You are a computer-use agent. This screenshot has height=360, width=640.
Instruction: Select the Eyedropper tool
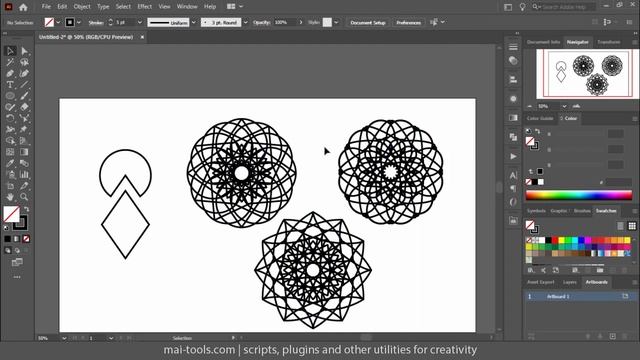pyautogui.click(x=10, y=163)
